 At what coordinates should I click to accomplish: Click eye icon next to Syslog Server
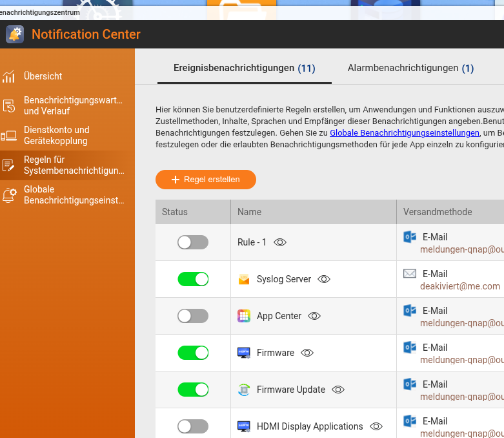(x=324, y=279)
